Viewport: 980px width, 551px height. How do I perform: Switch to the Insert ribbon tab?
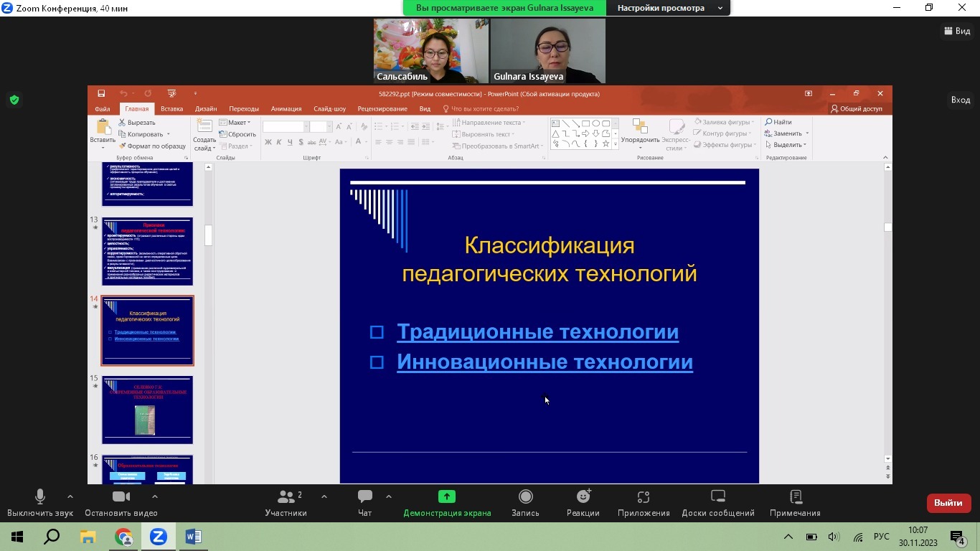(x=171, y=109)
